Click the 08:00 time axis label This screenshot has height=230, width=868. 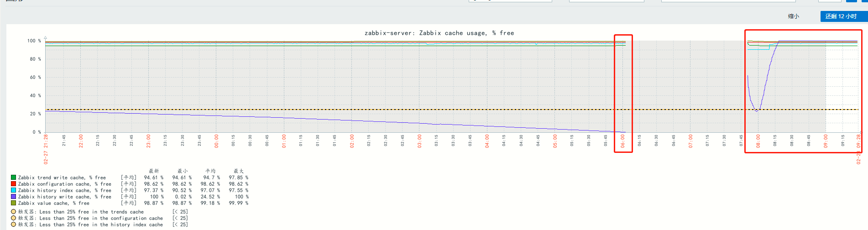pos(758,141)
